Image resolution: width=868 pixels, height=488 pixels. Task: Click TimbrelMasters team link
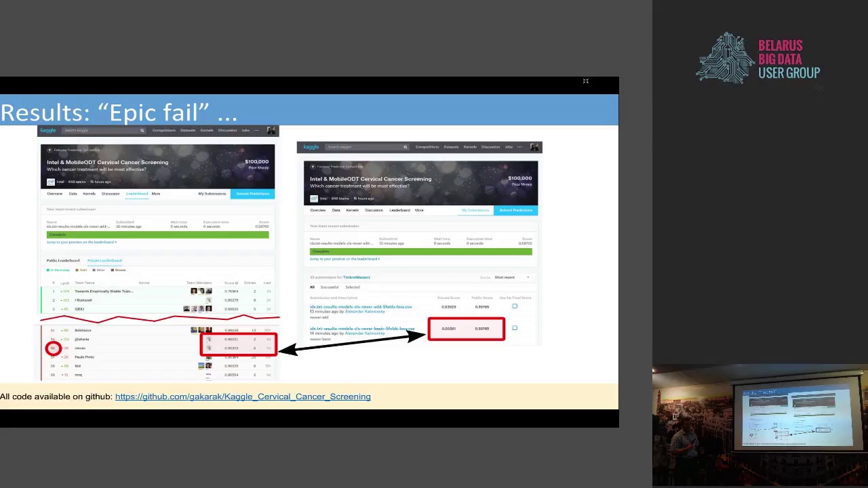click(357, 277)
